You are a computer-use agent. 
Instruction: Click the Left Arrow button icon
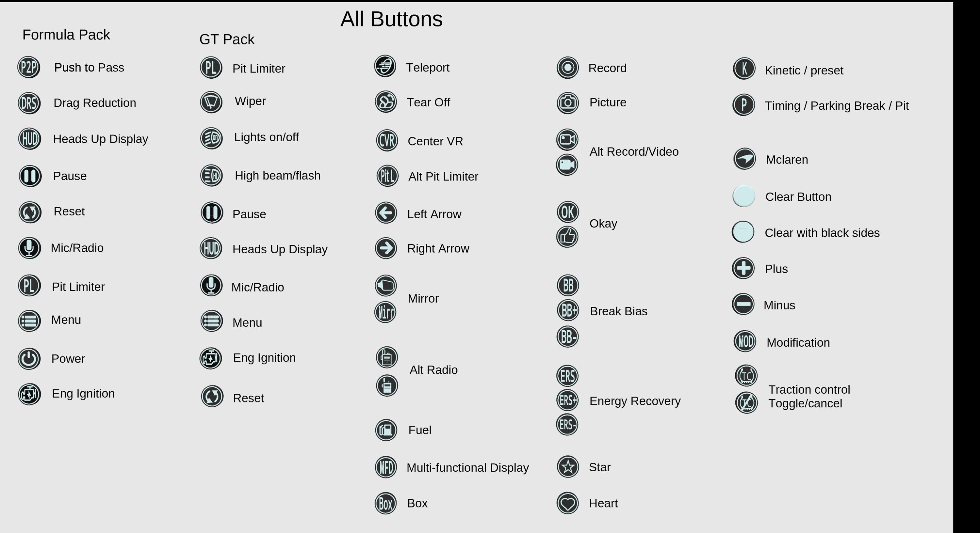click(x=386, y=212)
